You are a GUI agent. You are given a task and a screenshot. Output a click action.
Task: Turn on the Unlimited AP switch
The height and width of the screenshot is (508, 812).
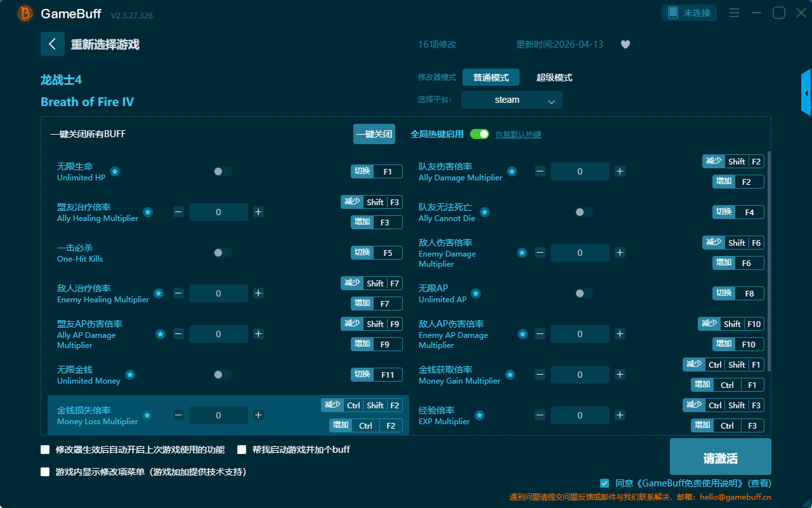point(584,293)
